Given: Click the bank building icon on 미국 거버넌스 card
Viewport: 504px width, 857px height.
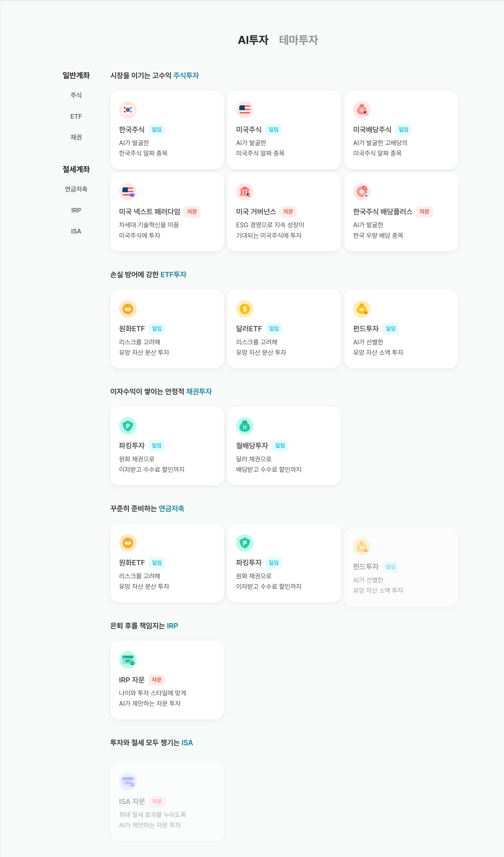Looking at the screenshot, I should tap(245, 192).
